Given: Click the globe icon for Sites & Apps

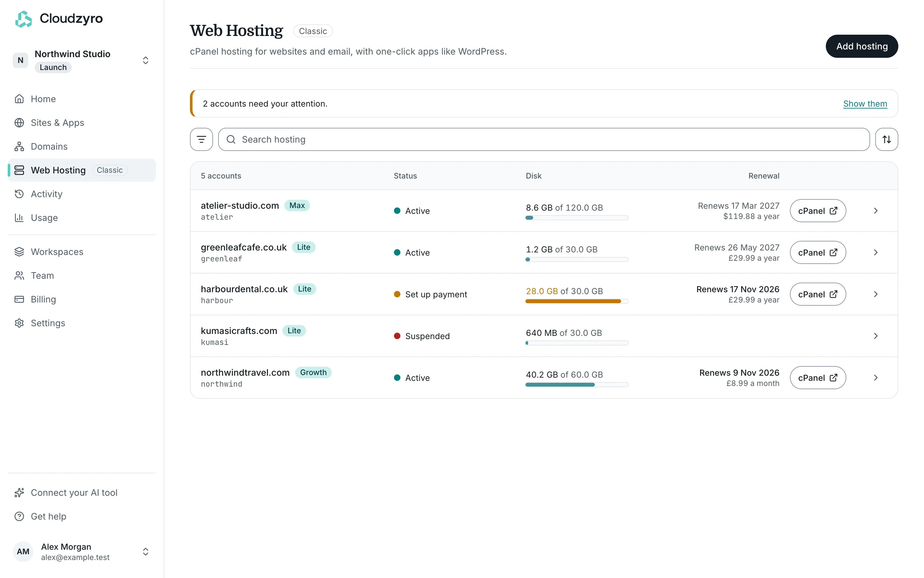Looking at the screenshot, I should 19,122.
